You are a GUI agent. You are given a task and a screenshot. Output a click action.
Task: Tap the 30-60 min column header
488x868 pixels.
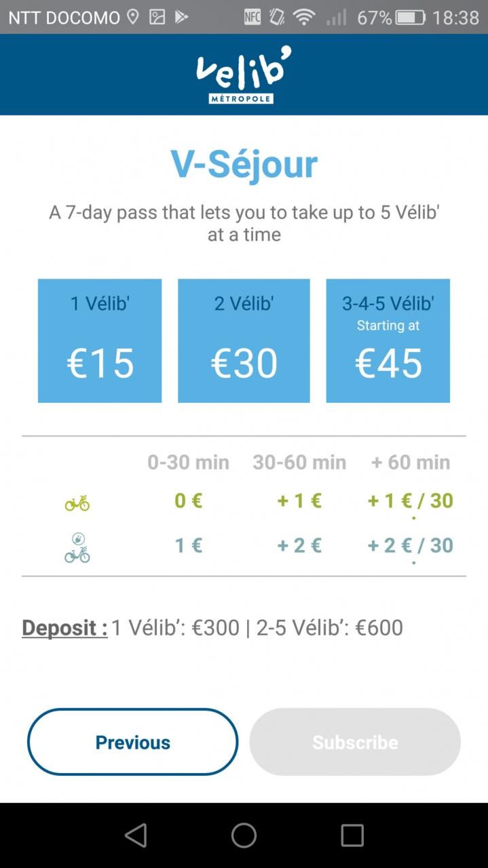click(x=299, y=462)
